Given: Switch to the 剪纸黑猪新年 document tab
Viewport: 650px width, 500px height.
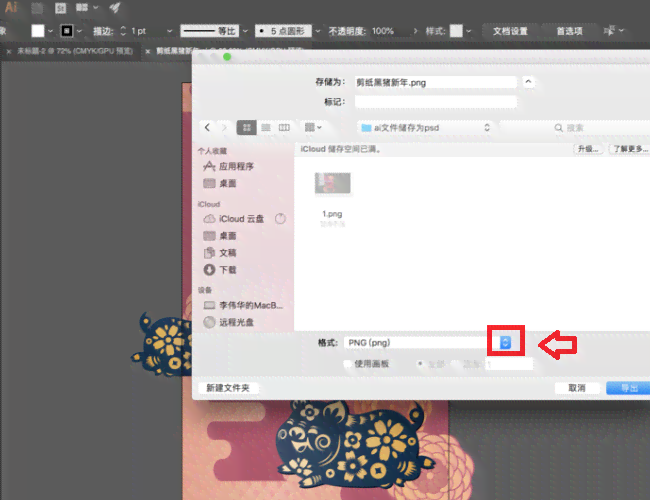Looking at the screenshot, I should coord(174,51).
